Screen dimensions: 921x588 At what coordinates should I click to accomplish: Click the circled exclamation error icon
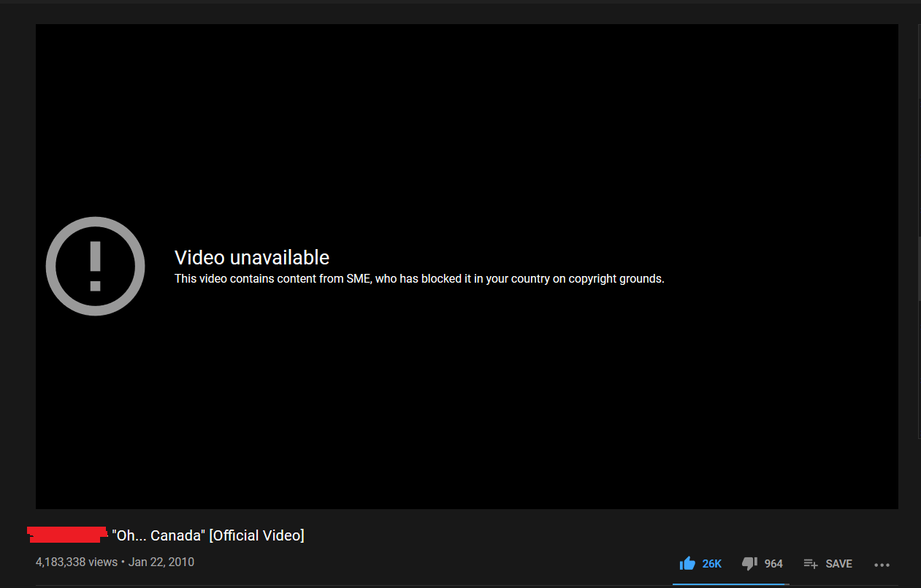(x=95, y=267)
